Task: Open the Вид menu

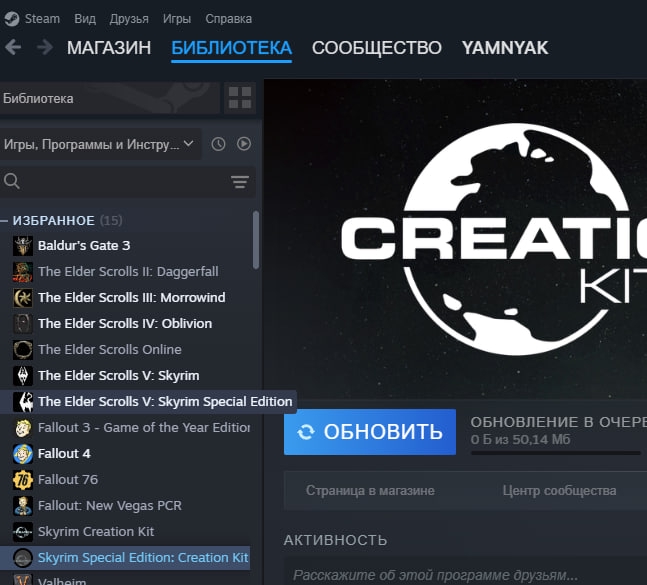Action: coord(85,19)
